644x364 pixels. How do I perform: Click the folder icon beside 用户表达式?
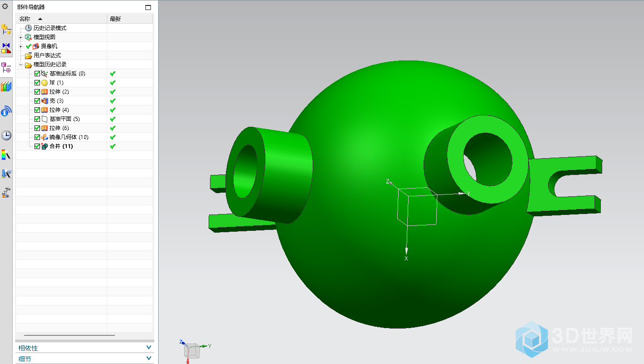point(29,55)
